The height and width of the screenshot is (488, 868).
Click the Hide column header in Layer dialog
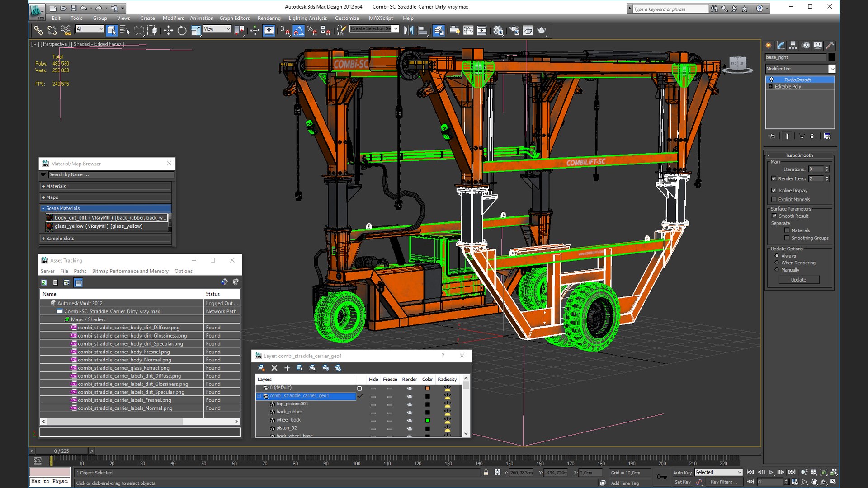[x=373, y=380]
